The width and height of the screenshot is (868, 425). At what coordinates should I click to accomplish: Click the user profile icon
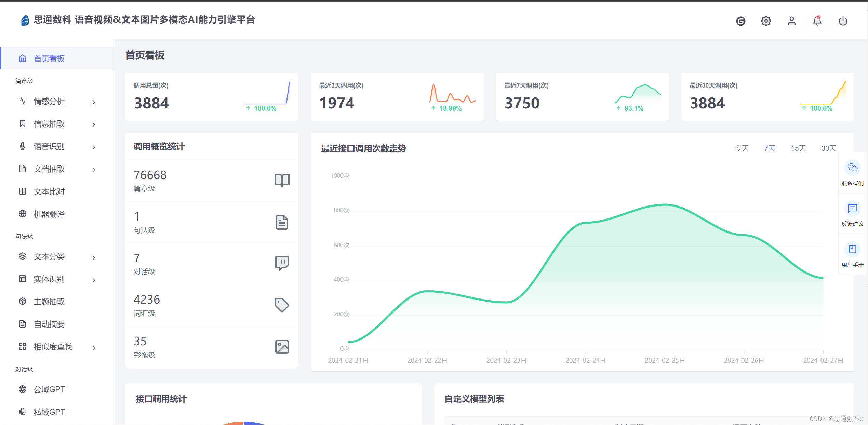[791, 21]
